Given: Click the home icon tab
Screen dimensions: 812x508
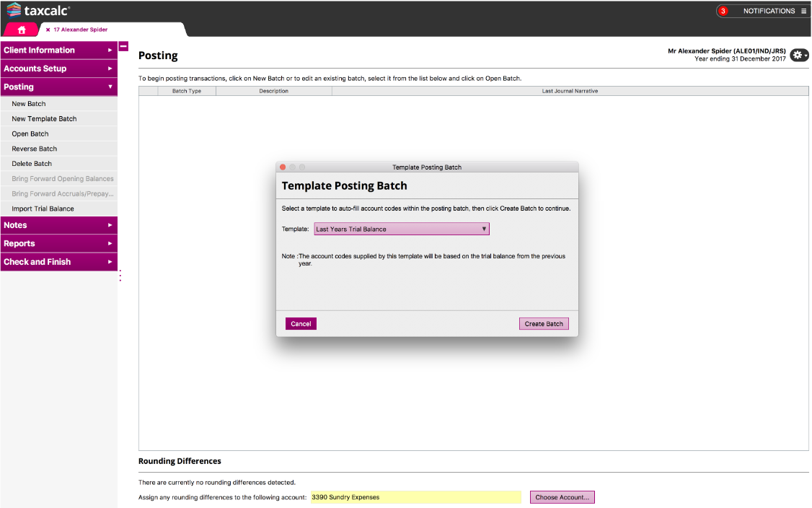Looking at the screenshot, I should 22,30.
